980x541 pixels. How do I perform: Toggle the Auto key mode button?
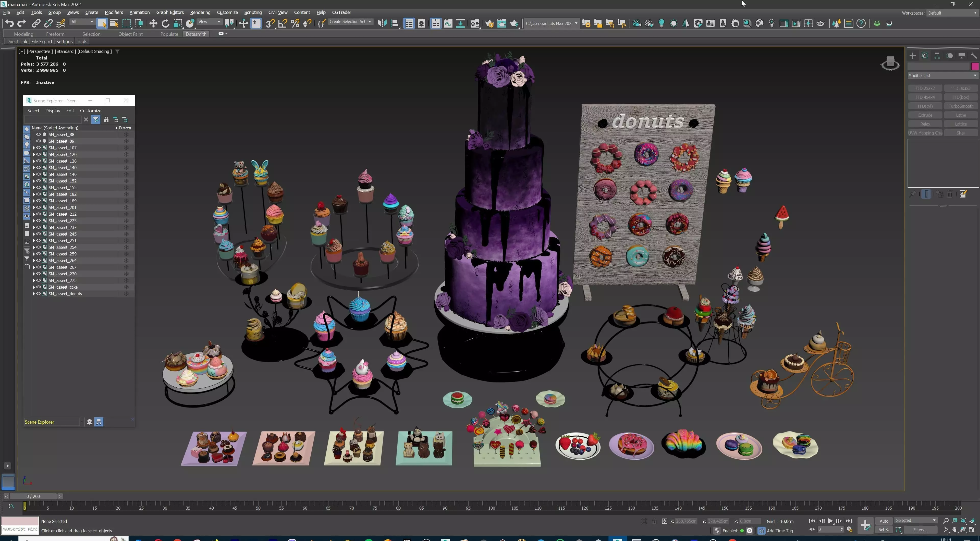click(x=883, y=521)
